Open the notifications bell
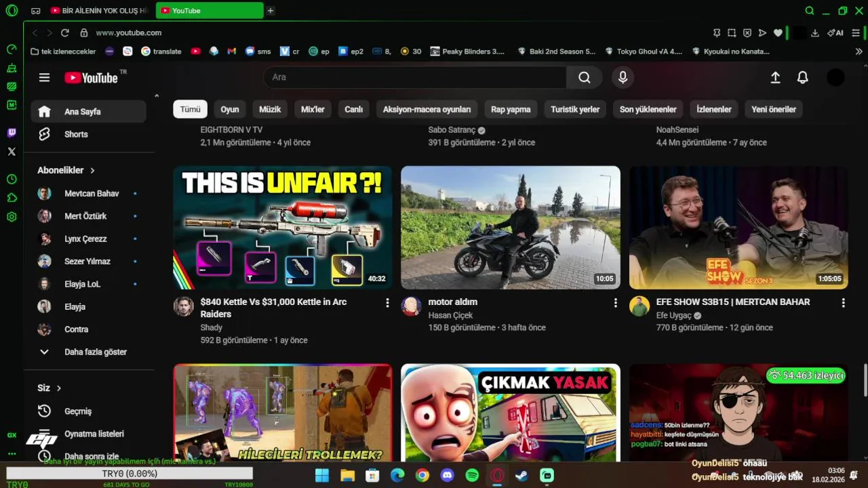Image resolution: width=868 pixels, height=488 pixels. [x=802, y=77]
